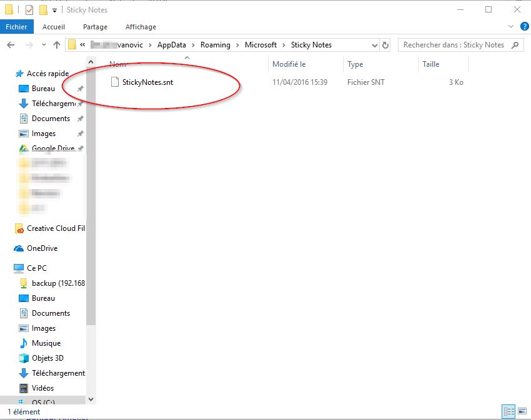
Task: Click the Microsoft breadcrumb
Action: point(261,45)
